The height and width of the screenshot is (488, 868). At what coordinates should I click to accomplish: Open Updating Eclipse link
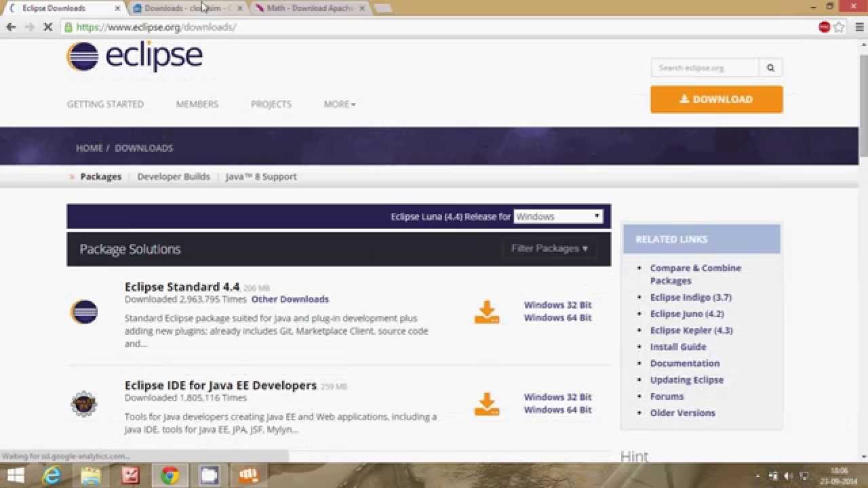click(x=687, y=380)
